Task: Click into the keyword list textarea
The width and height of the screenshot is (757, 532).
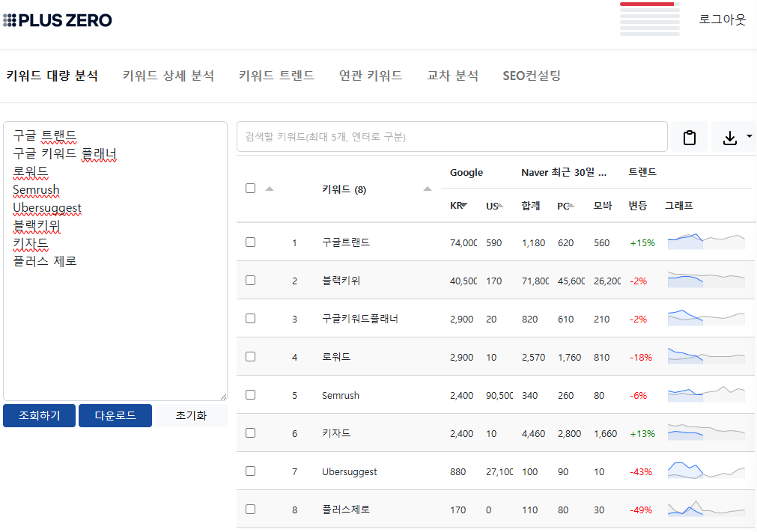Action: point(115,261)
